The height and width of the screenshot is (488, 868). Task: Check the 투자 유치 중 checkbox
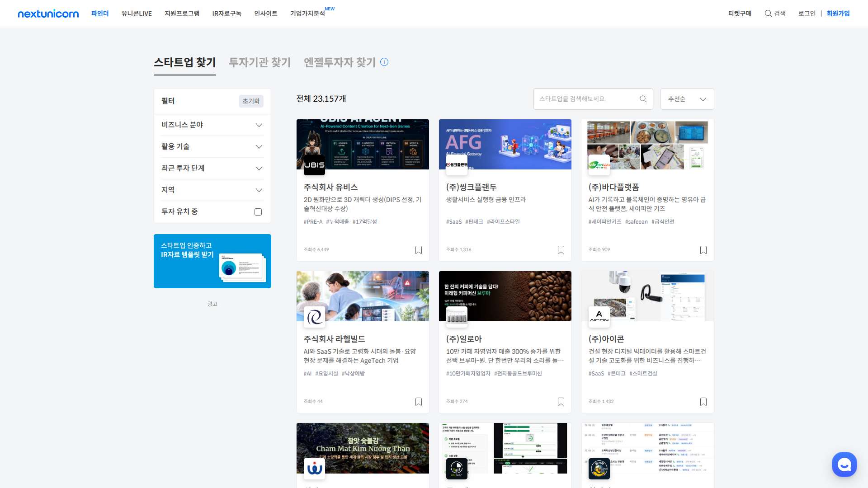[258, 212]
